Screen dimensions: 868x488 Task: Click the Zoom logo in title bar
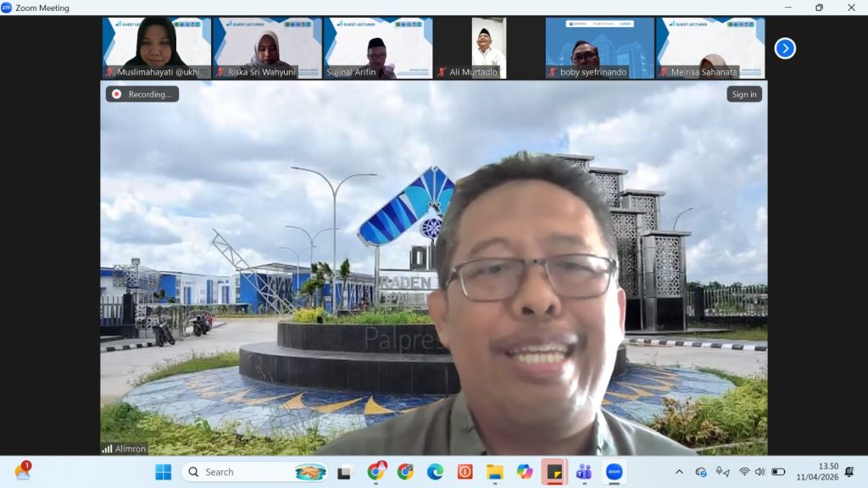7,8
